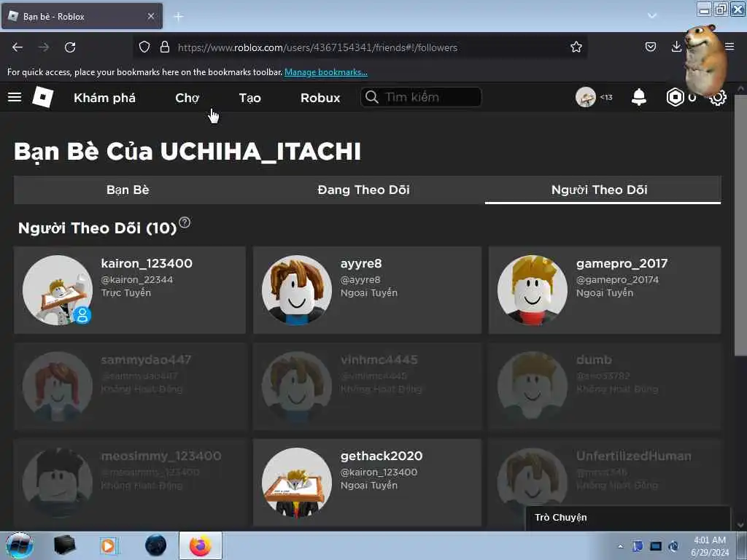
Task: Click the Manage bookmarks link
Action: (326, 72)
